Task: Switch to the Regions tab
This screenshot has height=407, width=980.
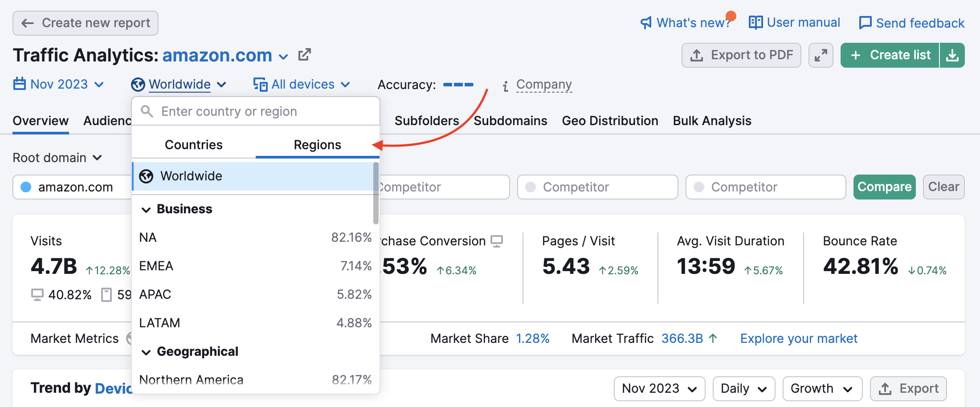Action: (318, 145)
